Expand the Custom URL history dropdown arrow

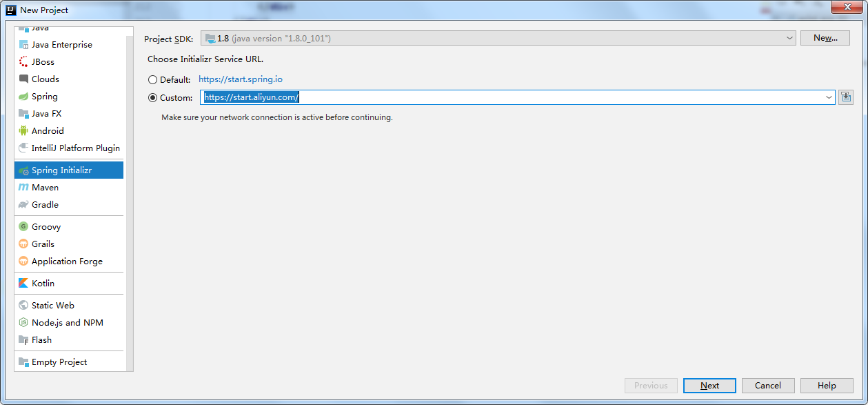[829, 97]
